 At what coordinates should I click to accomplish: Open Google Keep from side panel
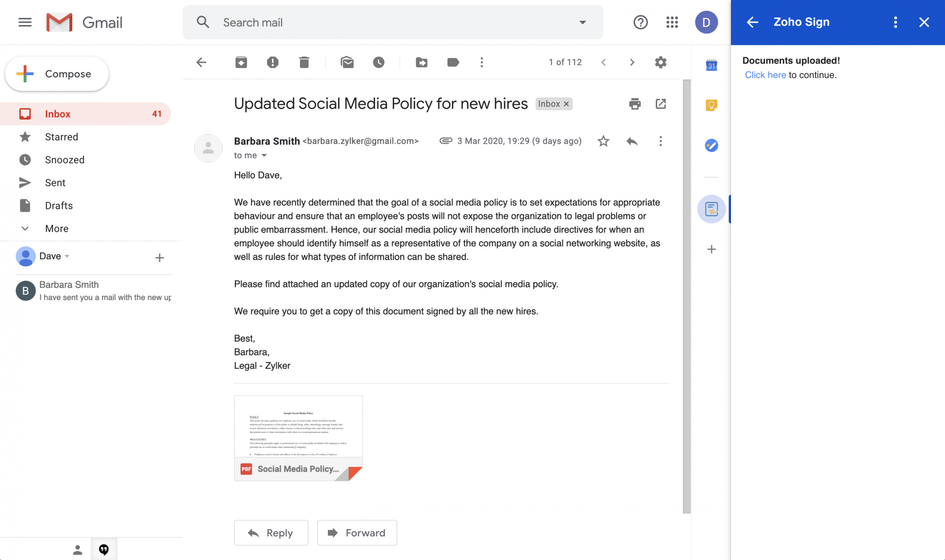coord(711,105)
